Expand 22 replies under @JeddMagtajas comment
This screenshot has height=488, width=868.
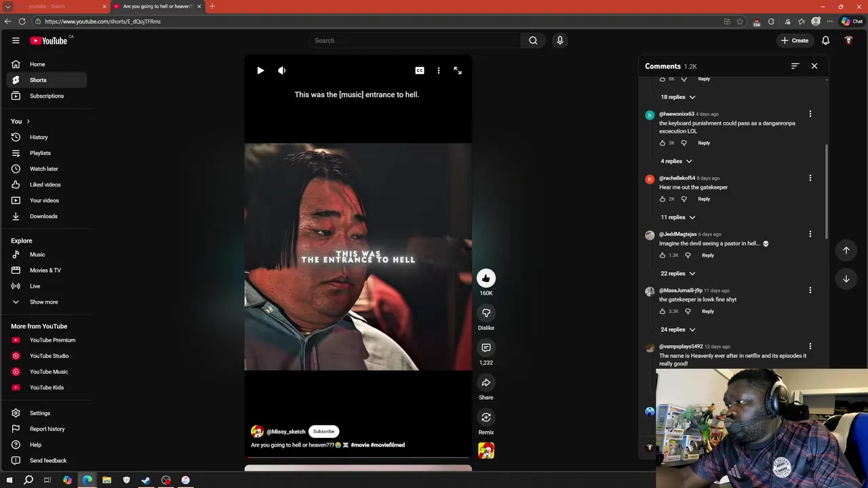(x=678, y=274)
